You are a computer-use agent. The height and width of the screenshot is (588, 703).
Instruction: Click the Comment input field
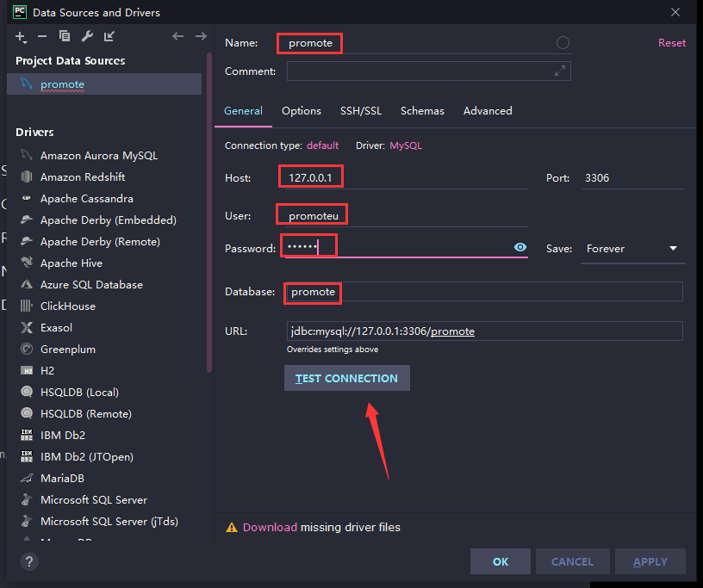click(429, 71)
